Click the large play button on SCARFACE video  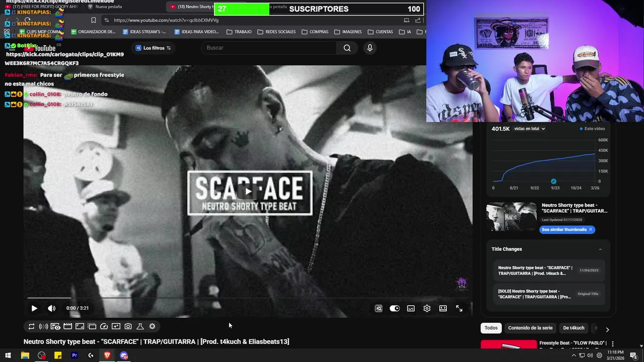tap(248, 191)
